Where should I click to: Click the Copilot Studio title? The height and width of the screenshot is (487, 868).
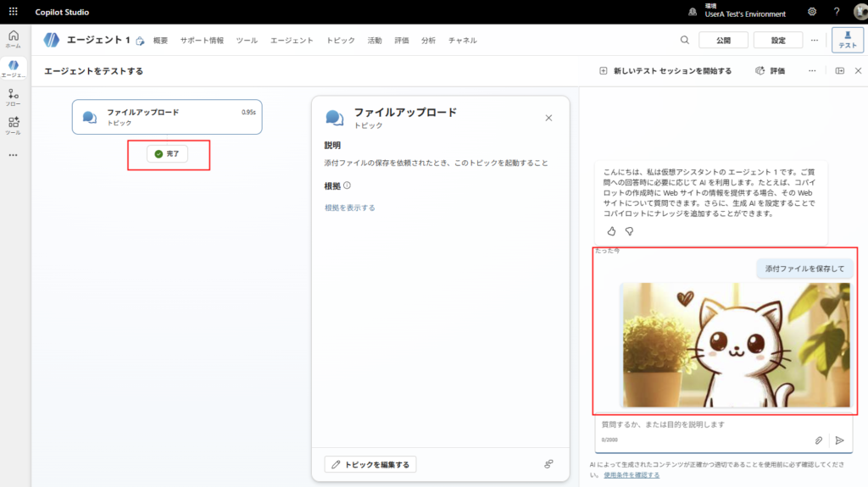pos(62,12)
